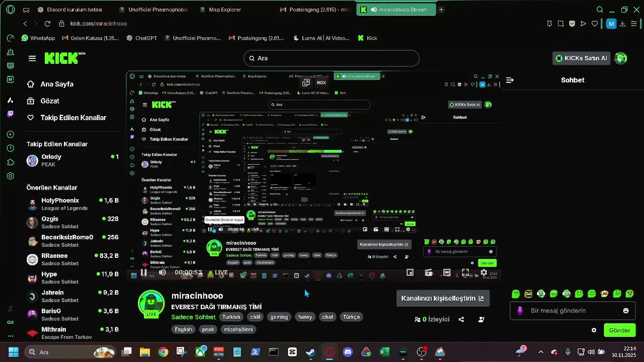644x362 pixels.
Task: Open video player settings gear
Action: [x=484, y=273]
